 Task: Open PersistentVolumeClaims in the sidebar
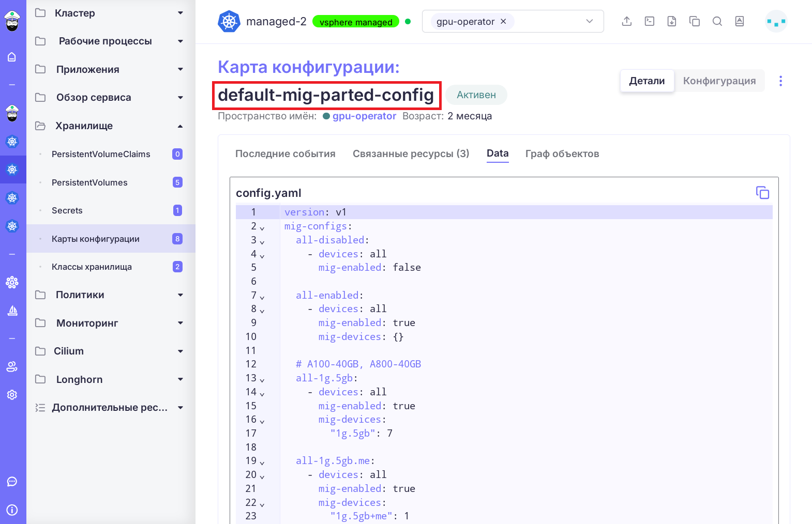[x=111, y=154]
